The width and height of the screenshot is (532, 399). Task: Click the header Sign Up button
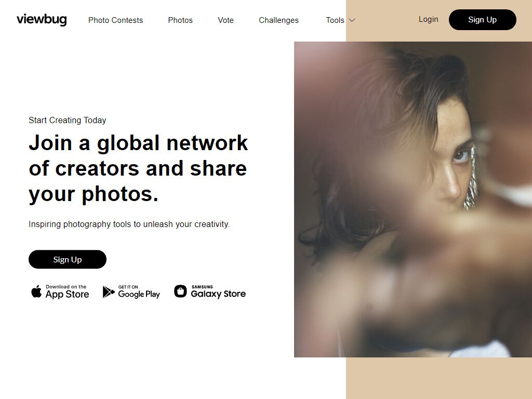coord(483,20)
